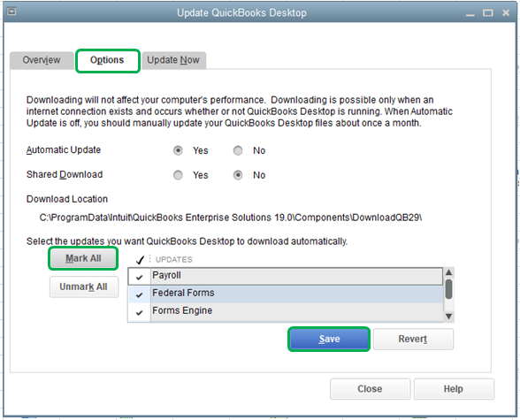
Task: Set Automatic Update to No
Action: [238, 150]
